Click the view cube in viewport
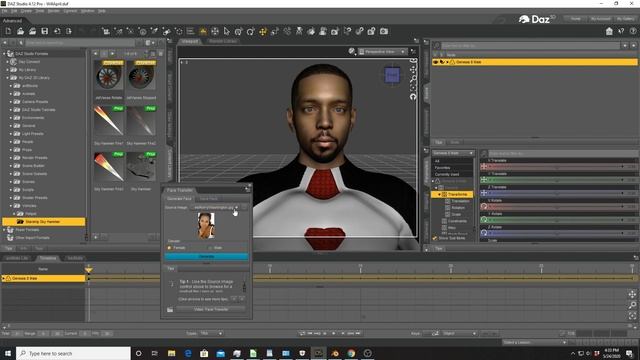 click(x=392, y=75)
